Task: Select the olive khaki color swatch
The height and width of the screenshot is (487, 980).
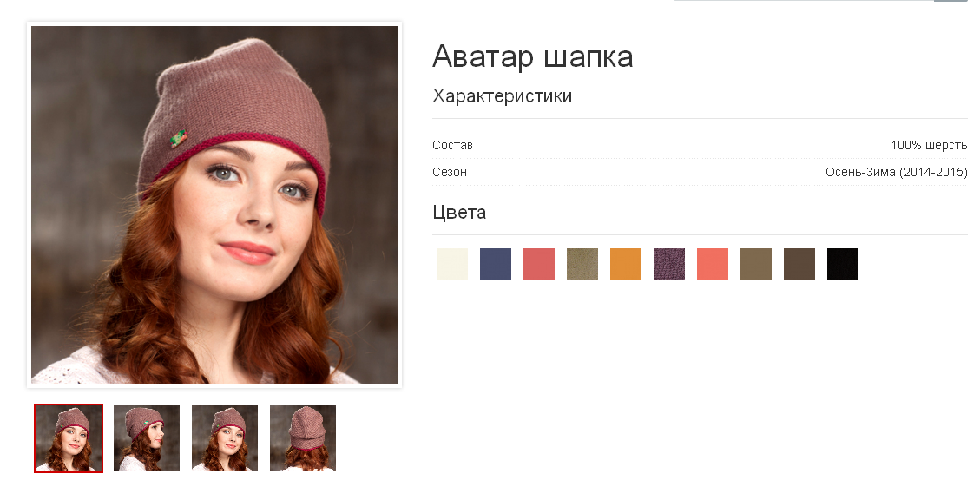Action: [x=582, y=264]
